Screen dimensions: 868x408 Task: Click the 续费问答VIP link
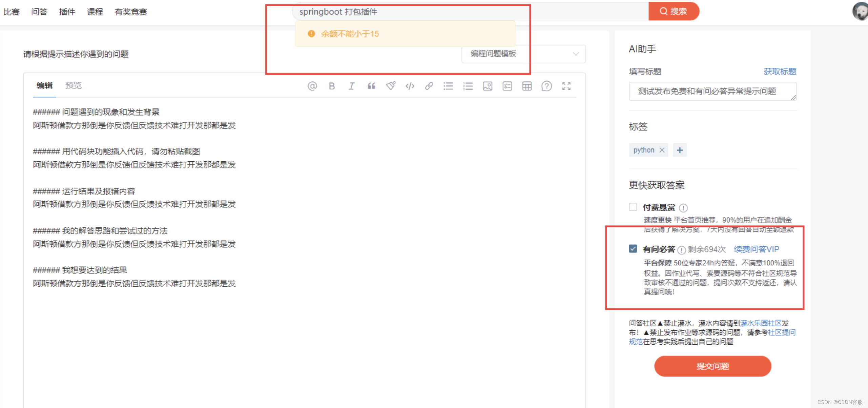click(x=756, y=249)
